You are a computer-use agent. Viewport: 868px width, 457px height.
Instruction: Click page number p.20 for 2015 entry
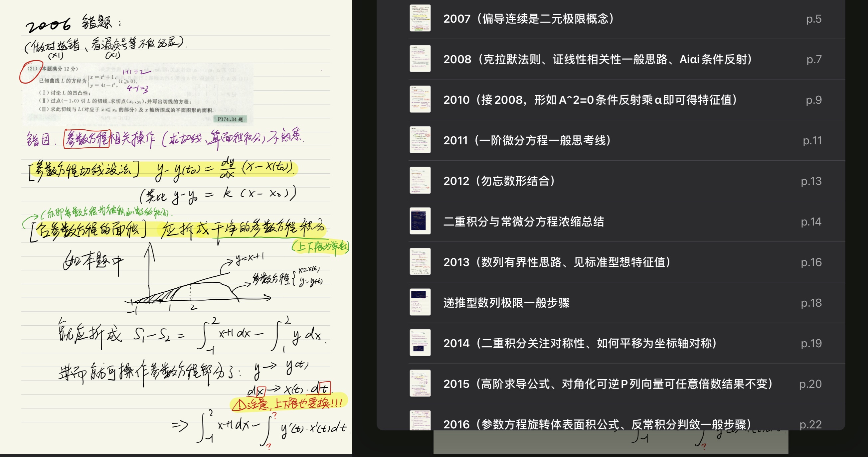(810, 383)
